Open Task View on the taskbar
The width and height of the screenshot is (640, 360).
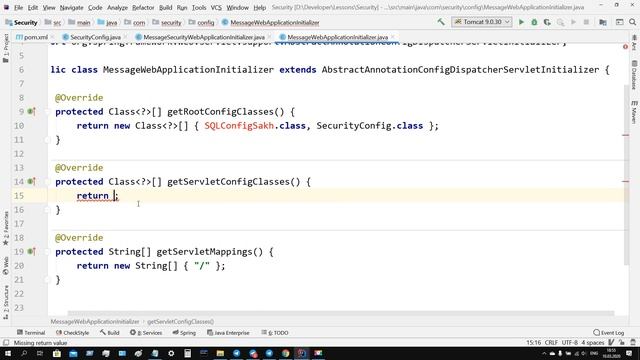click(40, 353)
